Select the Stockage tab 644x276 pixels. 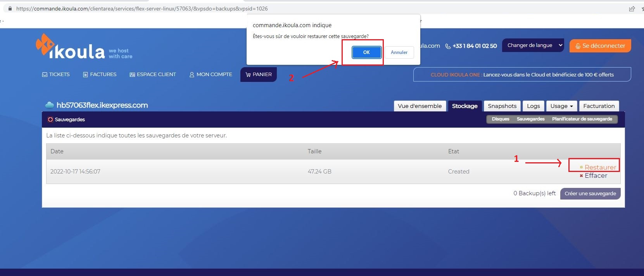pos(464,106)
